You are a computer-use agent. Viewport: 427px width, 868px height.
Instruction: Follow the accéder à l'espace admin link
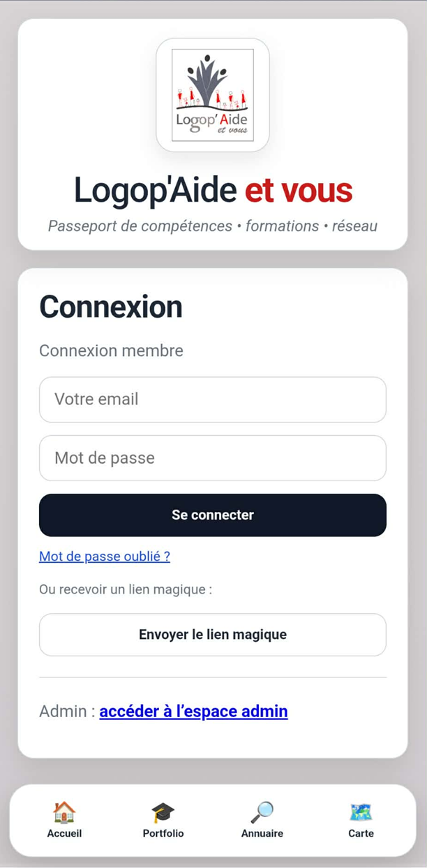[193, 712]
